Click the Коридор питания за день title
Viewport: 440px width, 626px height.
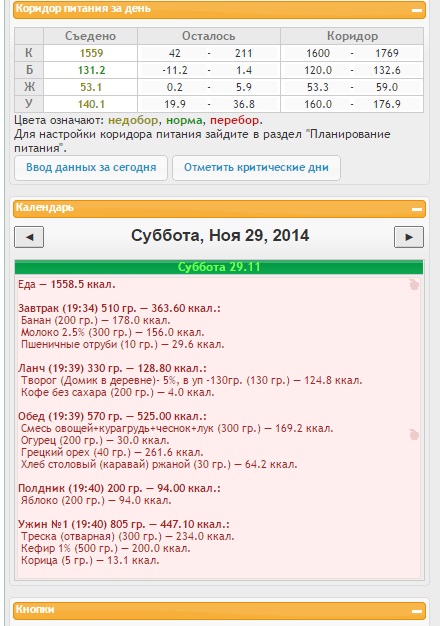(83, 9)
